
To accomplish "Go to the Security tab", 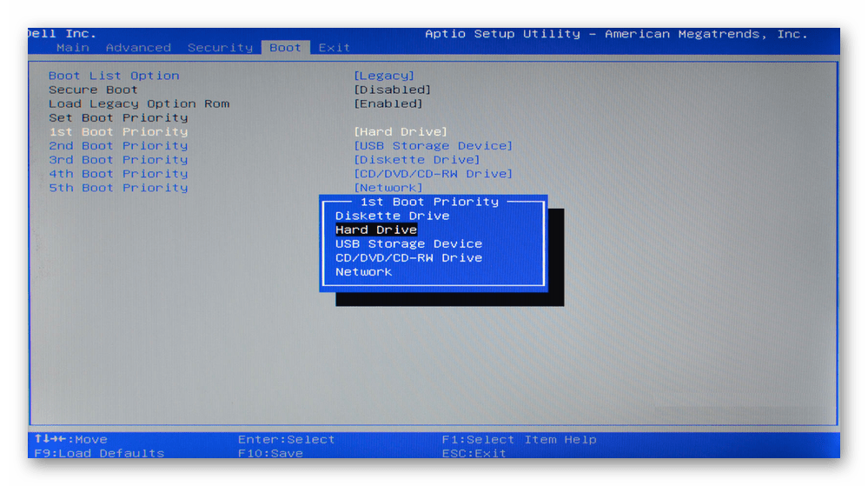I will pyautogui.click(x=220, y=48).
